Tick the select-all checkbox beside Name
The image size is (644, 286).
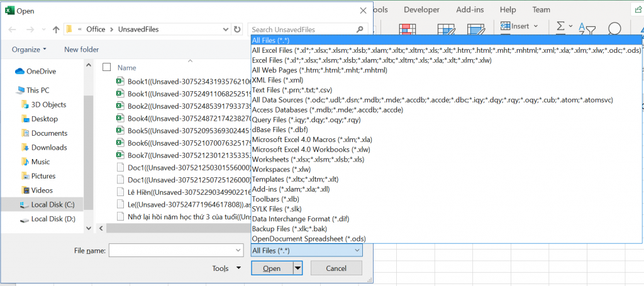coord(106,67)
